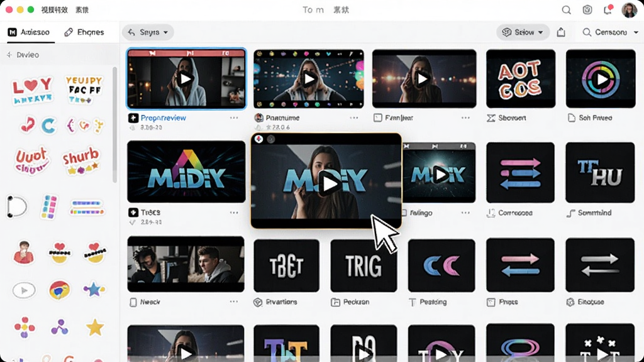Select the yellow star sticker
The width and height of the screenshot is (644, 362).
click(95, 327)
